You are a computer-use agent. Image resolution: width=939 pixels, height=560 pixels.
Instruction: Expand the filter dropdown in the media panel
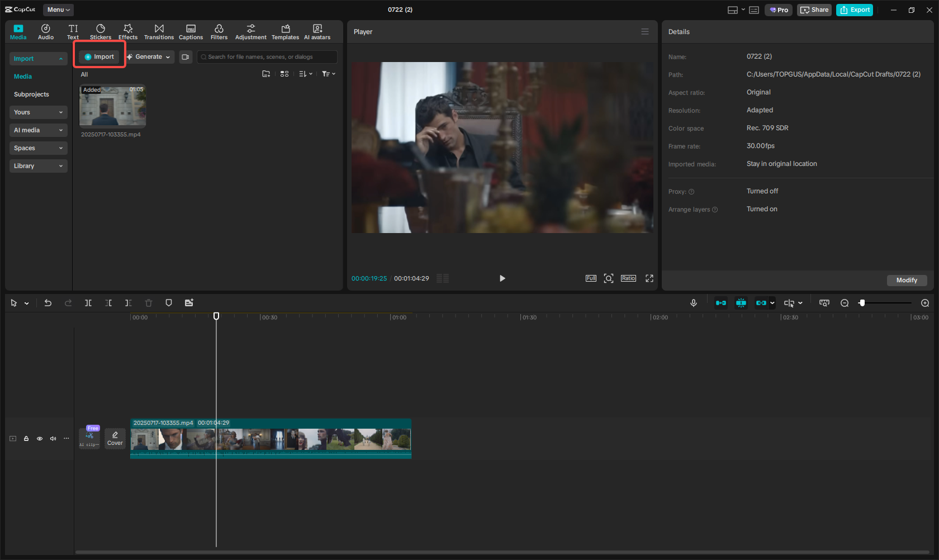(x=328, y=73)
